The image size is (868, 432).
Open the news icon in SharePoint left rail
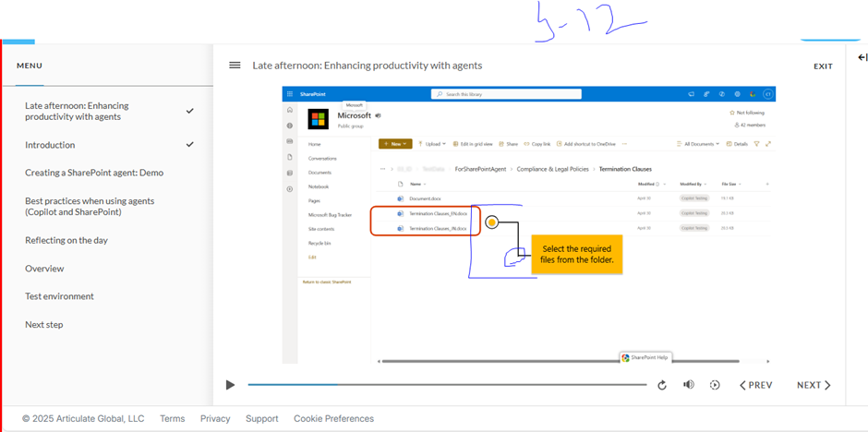(290, 141)
